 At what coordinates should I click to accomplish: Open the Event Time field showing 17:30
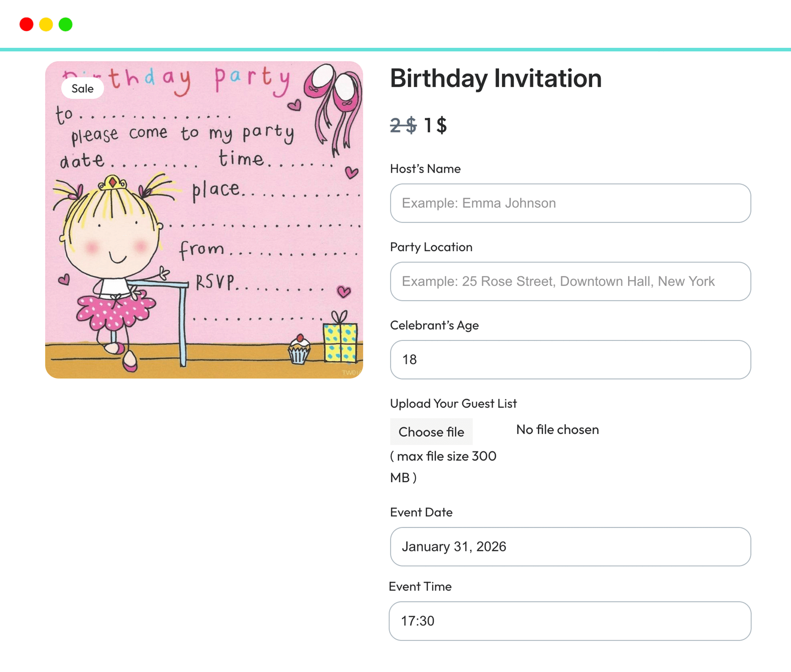point(570,621)
